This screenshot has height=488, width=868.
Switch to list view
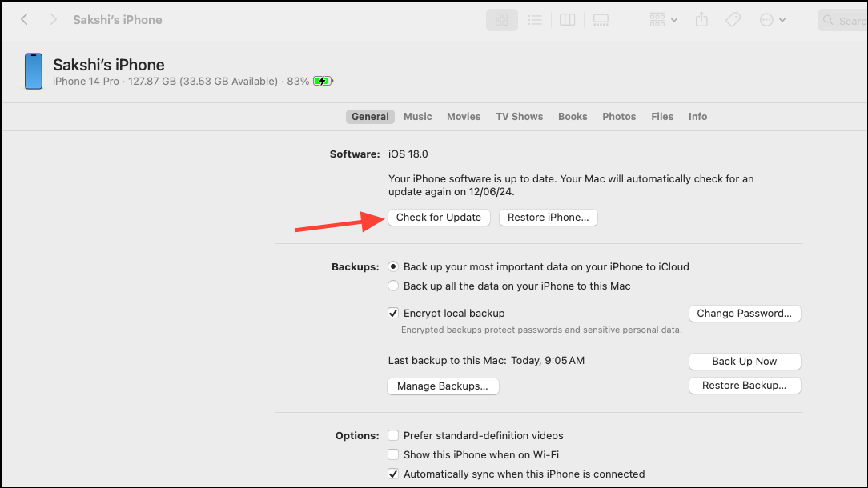click(x=535, y=20)
